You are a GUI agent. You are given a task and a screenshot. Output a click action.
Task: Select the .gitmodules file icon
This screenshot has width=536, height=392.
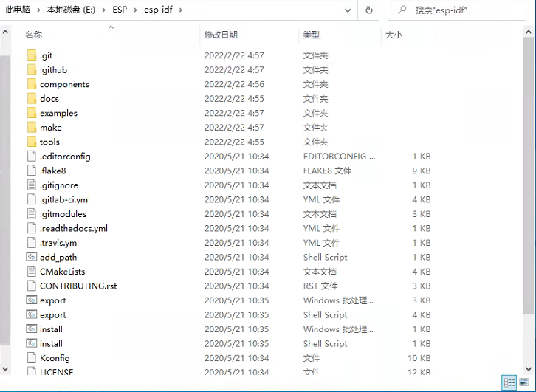[x=32, y=213]
